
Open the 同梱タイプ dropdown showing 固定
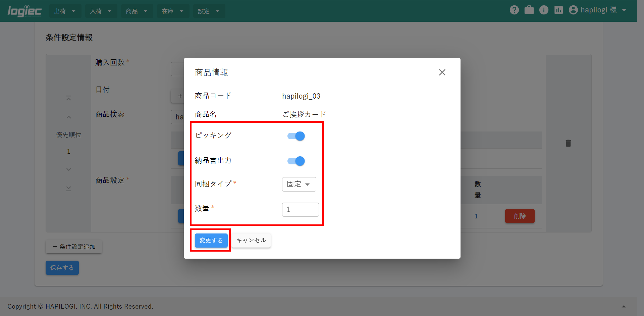pyautogui.click(x=299, y=184)
